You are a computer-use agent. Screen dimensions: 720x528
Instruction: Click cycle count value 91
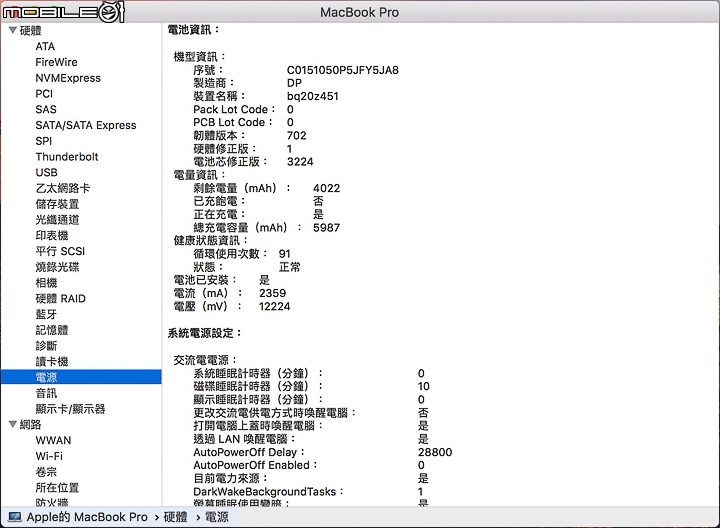(x=285, y=254)
